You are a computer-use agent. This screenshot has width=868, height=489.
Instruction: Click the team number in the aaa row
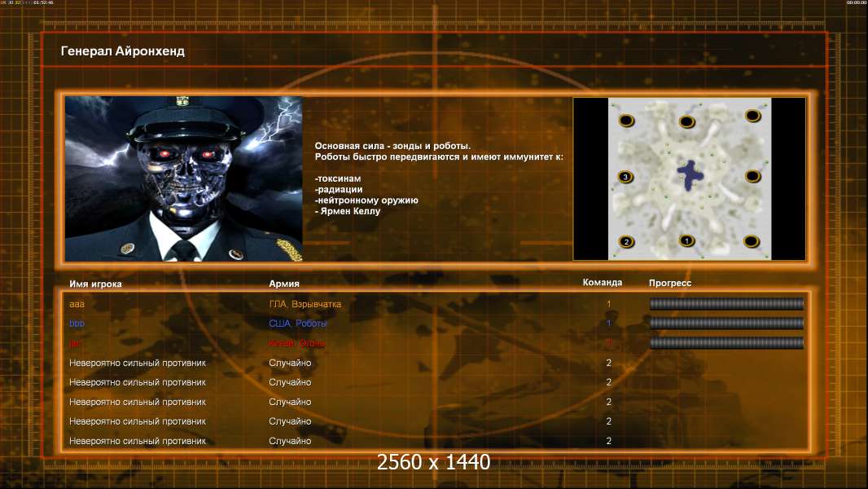[x=608, y=304]
